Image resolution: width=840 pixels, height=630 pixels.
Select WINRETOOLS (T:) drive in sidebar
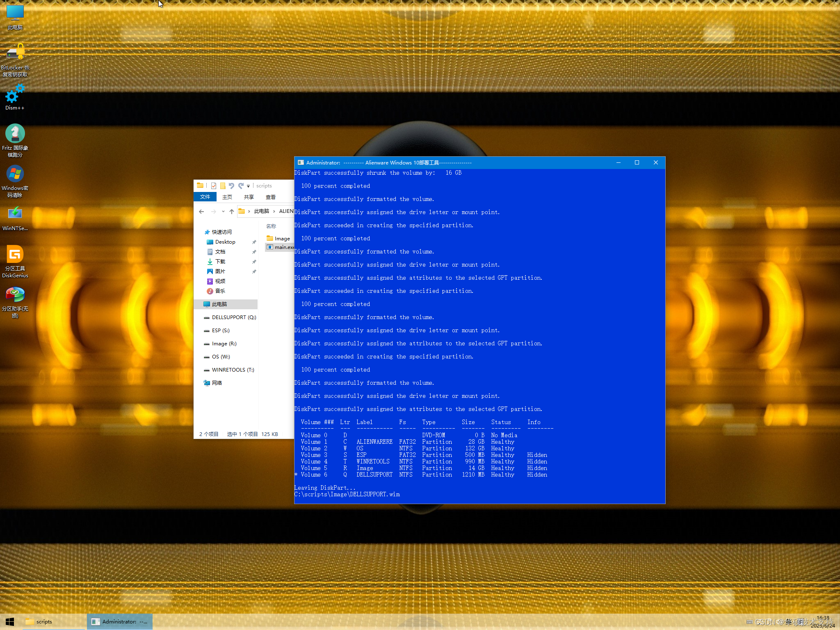tap(233, 370)
